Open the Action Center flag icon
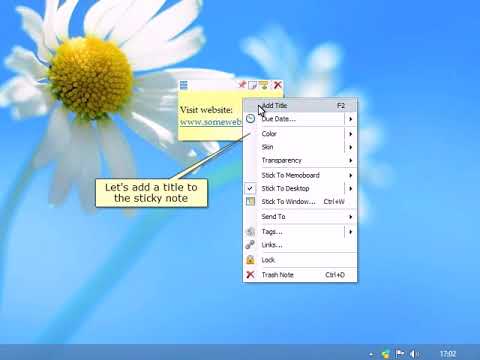Screen dimensions: 480x360 click(x=400, y=354)
